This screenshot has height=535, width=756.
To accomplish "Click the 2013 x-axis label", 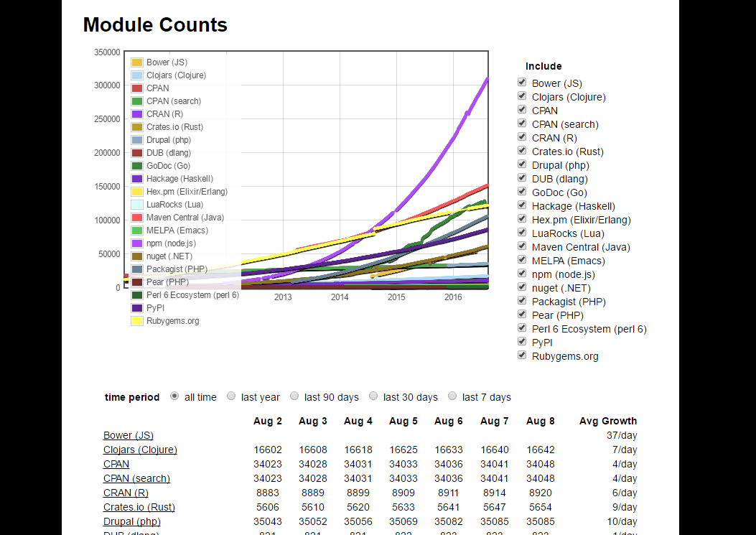I will (283, 297).
